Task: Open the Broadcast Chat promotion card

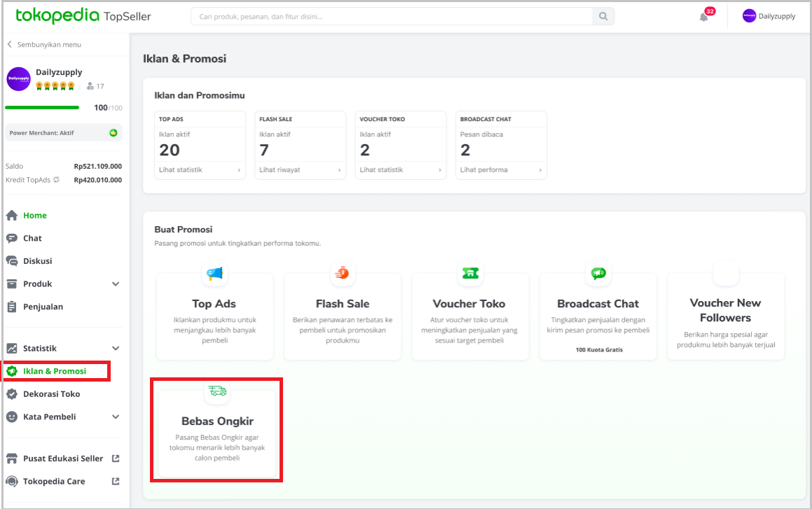Action: (598, 316)
